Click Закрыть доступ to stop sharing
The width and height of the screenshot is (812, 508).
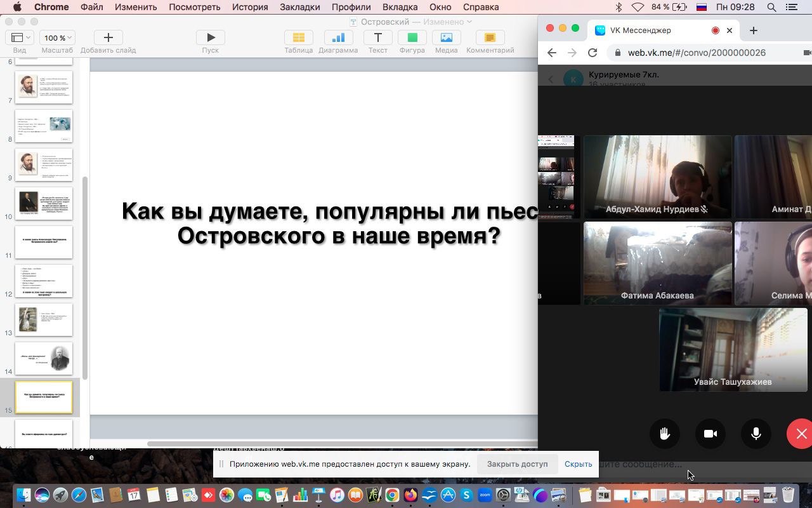pyautogui.click(x=517, y=464)
